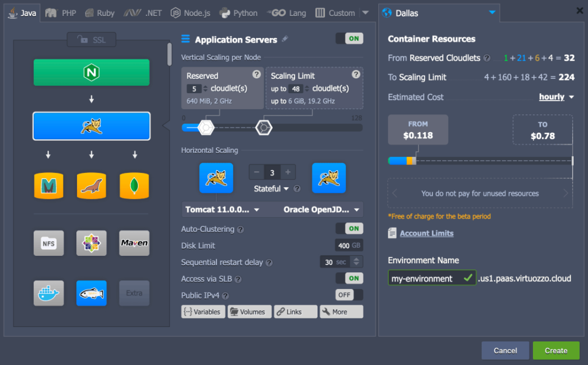Enable Public IPv4 toggle
This screenshot has width=588, height=365.
pyautogui.click(x=349, y=295)
